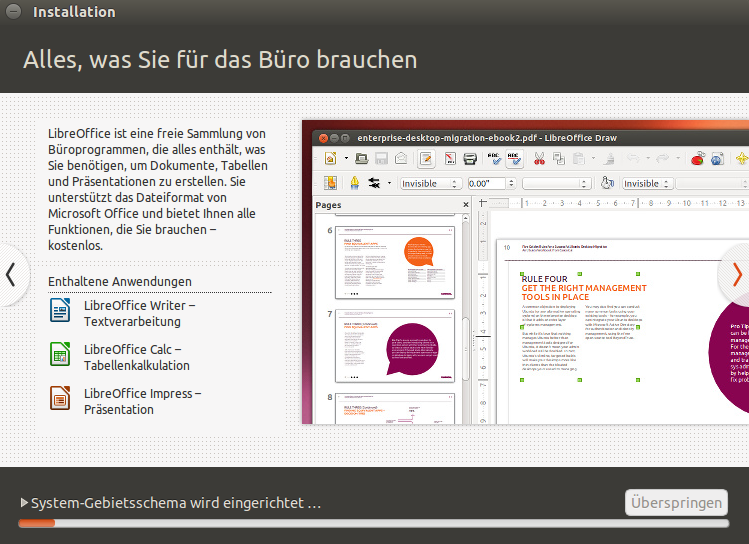This screenshot has width=749, height=544.
Task: Open the New document dropdown arrow
Action: pyautogui.click(x=346, y=159)
